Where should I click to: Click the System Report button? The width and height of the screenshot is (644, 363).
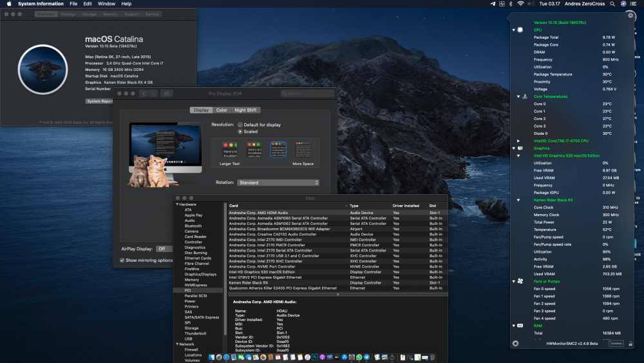pos(99,101)
